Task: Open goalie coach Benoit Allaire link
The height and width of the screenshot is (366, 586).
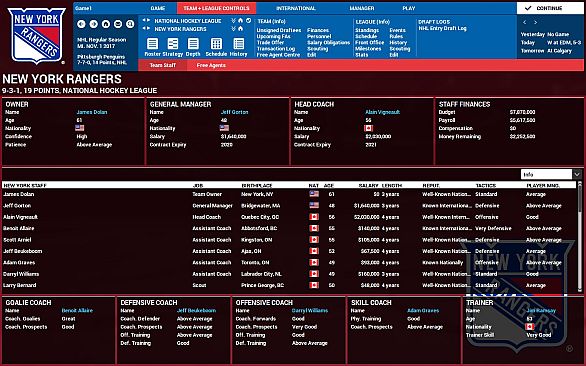Action: click(x=77, y=310)
